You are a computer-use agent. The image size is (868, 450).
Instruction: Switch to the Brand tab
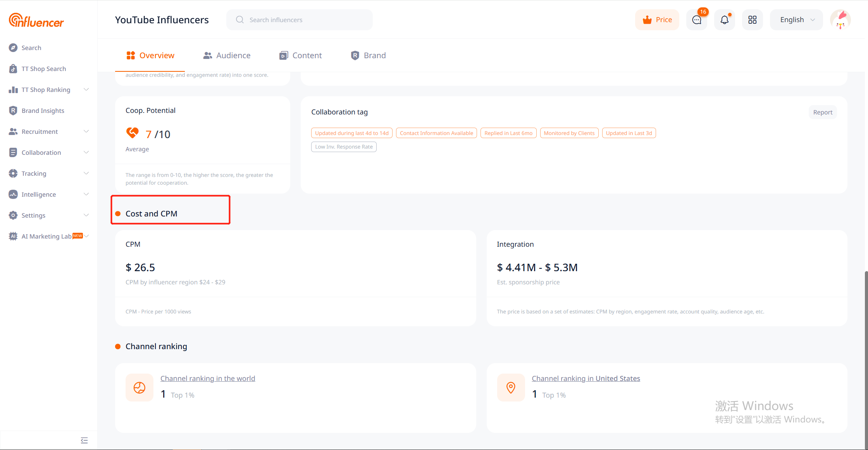368,55
